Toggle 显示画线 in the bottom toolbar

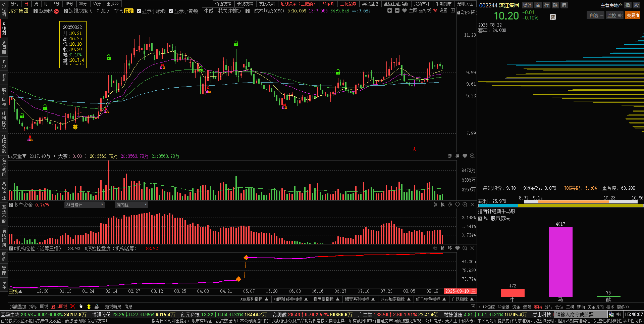(59, 307)
